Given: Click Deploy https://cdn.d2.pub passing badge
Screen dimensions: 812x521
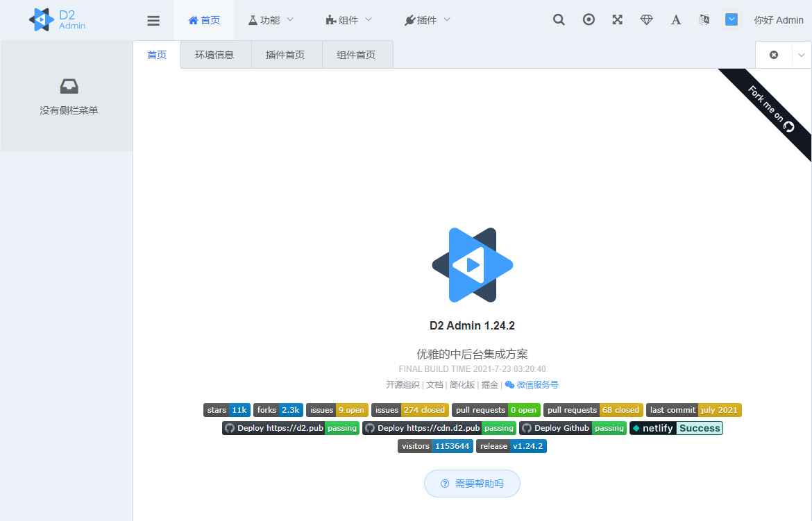Looking at the screenshot, I should coord(439,428).
